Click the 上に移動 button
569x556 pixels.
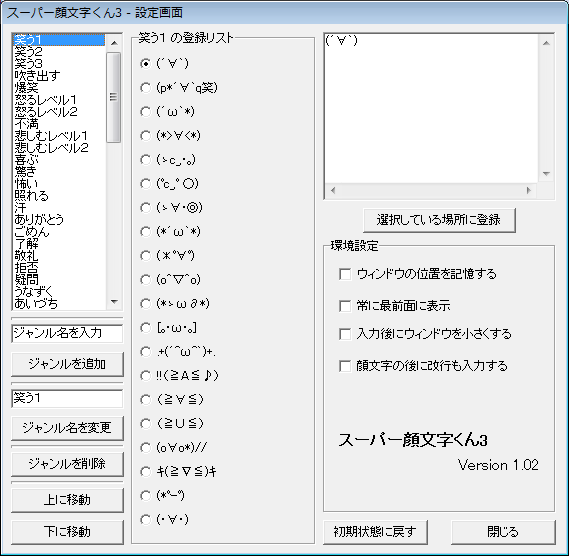[67, 500]
